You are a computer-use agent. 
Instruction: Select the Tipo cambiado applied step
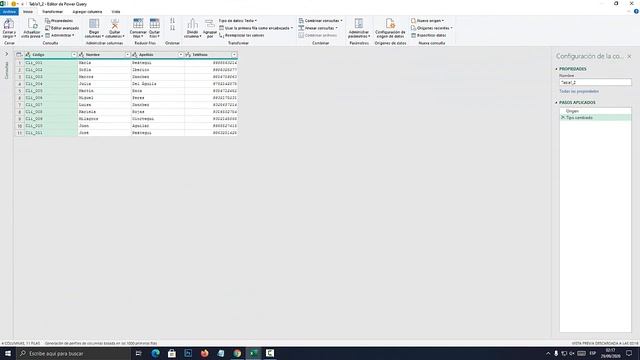click(595, 118)
